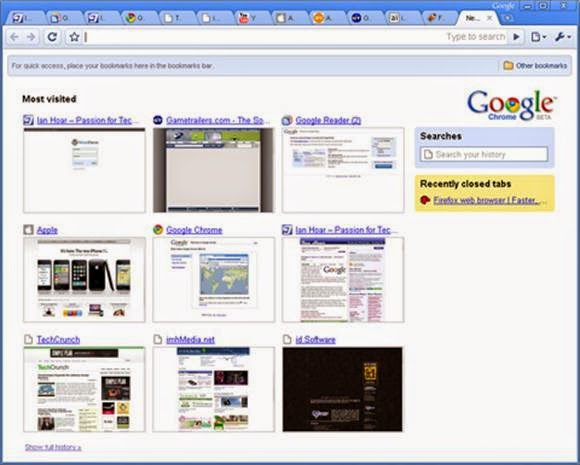Image resolution: width=580 pixels, height=465 pixels.
Task: Switch to the YouTube tab
Action: click(252, 18)
